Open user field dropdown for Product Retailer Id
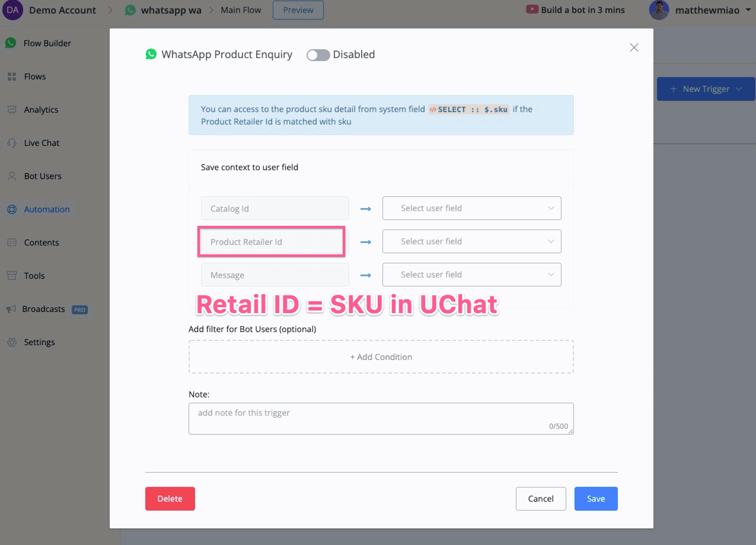Screen dimensions: 756x545 point(472,241)
